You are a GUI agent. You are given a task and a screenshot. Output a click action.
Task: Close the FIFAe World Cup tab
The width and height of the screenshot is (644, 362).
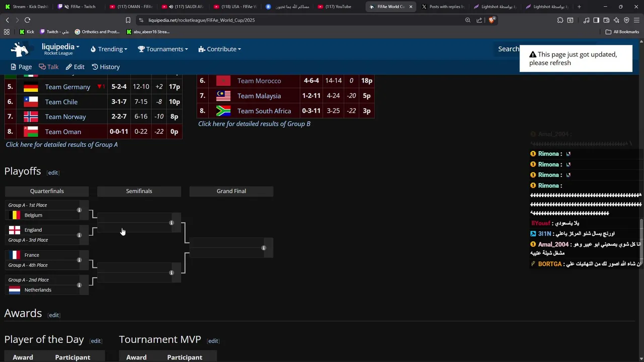(411, 7)
